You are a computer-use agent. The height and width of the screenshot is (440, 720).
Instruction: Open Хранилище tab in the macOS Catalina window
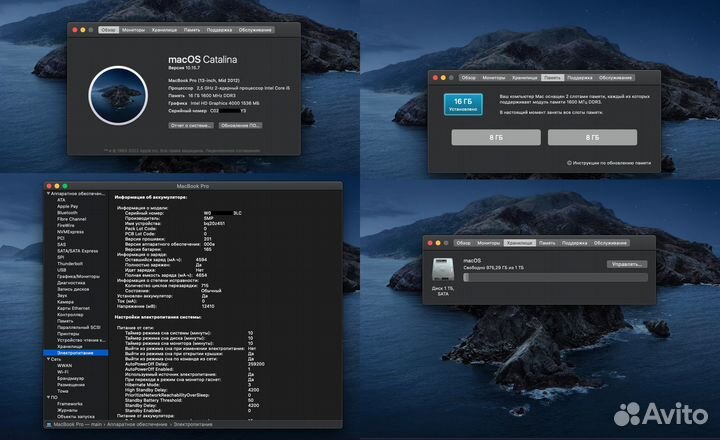point(164,30)
